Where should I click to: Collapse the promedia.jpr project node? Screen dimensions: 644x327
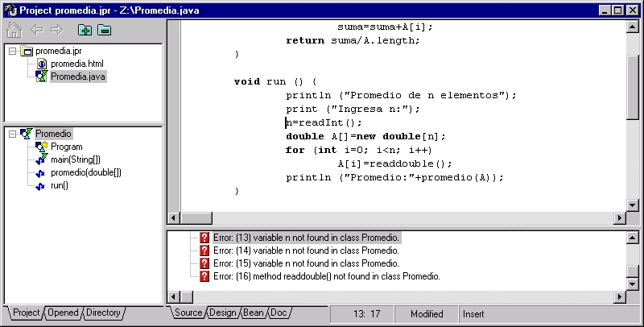(13, 52)
